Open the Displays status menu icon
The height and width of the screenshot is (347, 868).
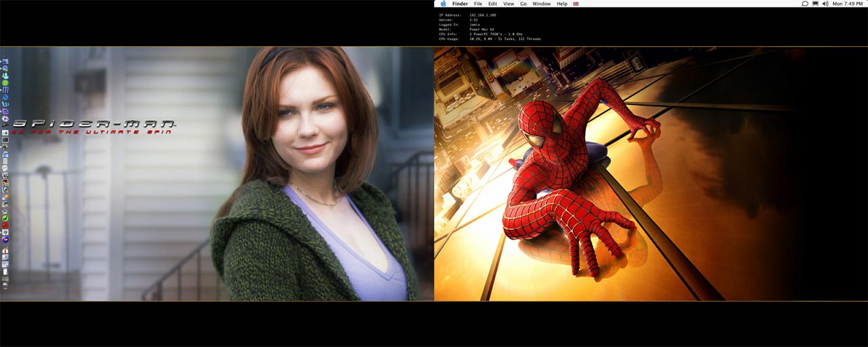[815, 3]
